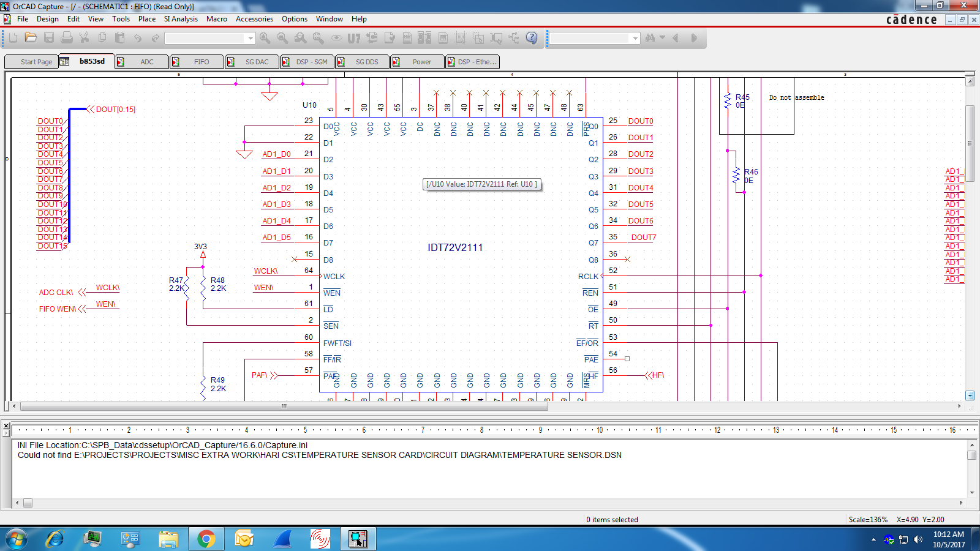The image size is (980, 551).
Task: Click the Cut scissors icon
Action: coord(85,38)
